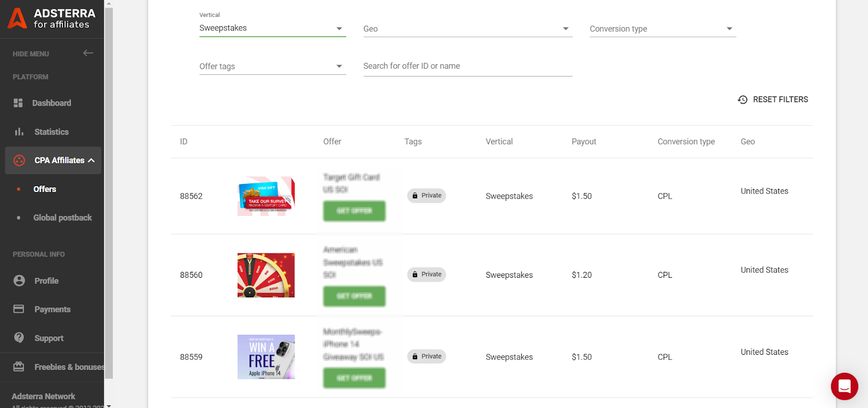
Task: Click the Conversion type column header
Action: coord(686,142)
